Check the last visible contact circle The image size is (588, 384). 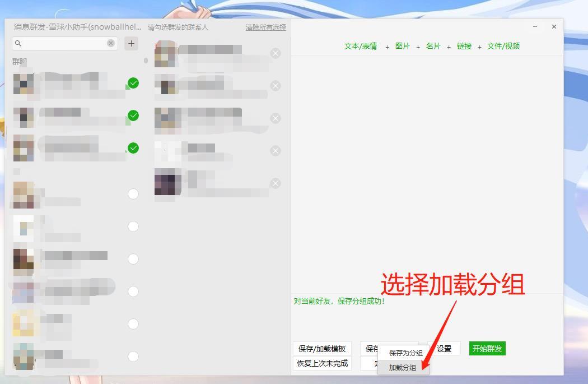[x=133, y=357]
